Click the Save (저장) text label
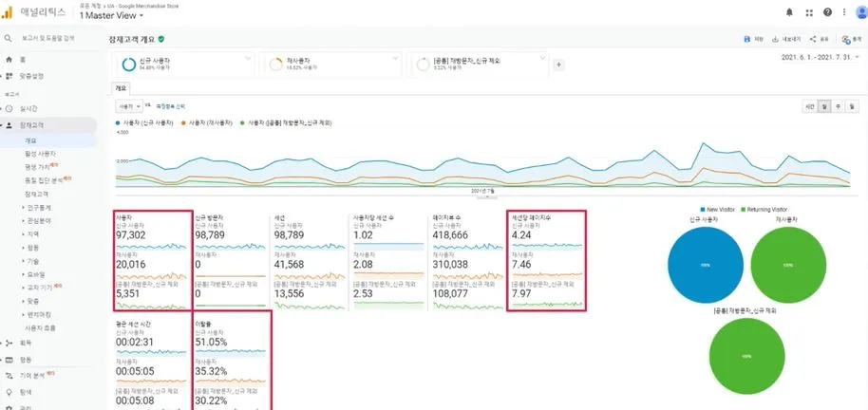868x410 pixels. tap(760, 39)
